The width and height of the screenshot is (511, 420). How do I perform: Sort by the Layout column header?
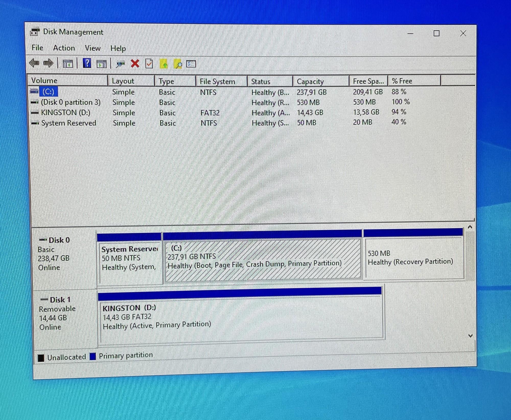tap(131, 81)
